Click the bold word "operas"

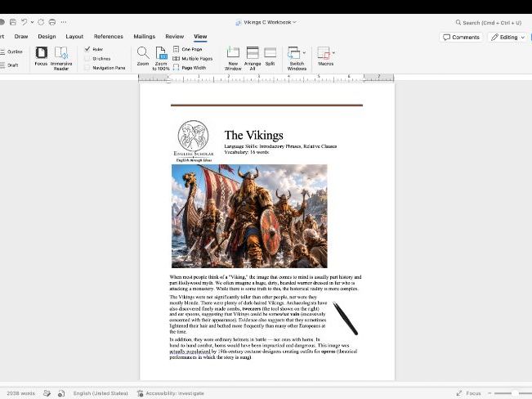click(328, 352)
